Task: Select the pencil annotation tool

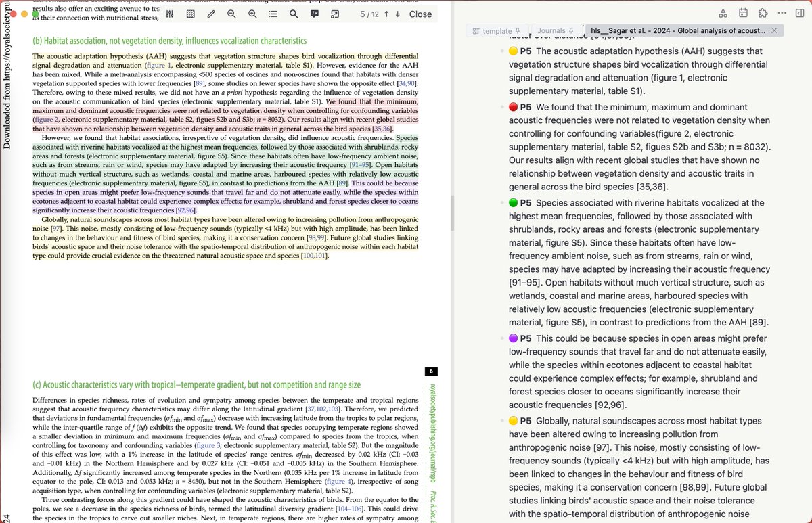Action: coord(211,14)
